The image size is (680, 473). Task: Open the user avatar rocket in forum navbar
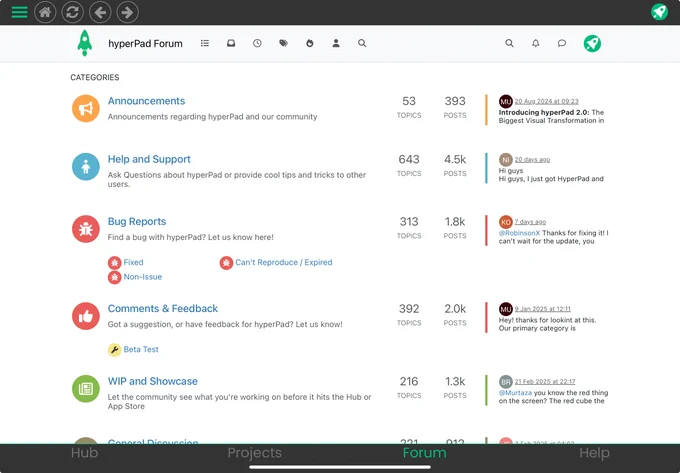(x=592, y=43)
